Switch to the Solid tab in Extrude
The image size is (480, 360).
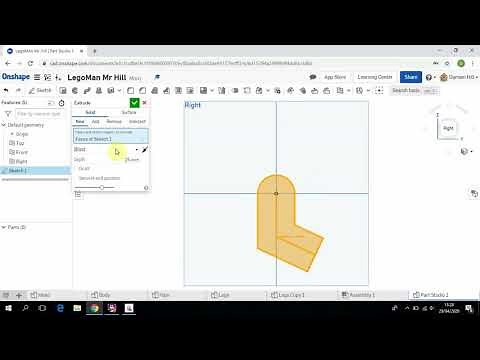90,112
